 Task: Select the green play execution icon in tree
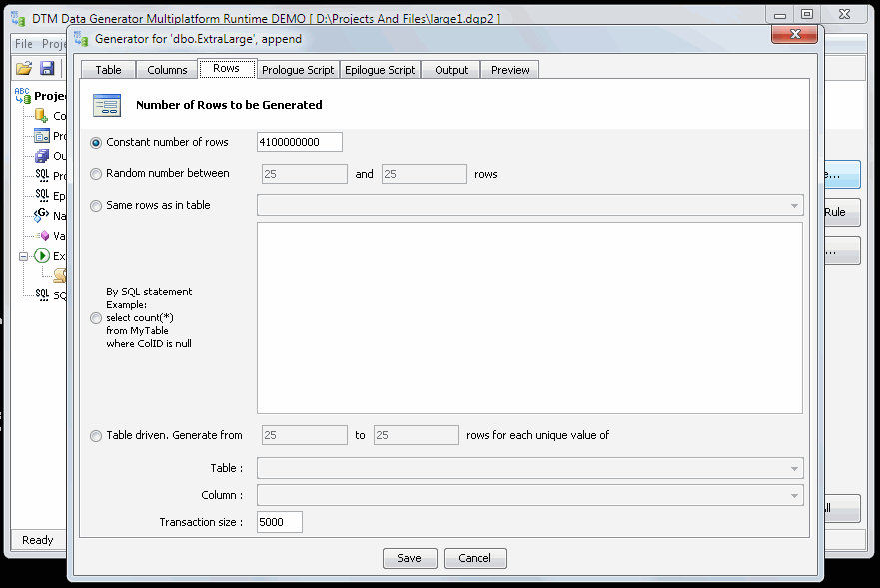tap(41, 255)
